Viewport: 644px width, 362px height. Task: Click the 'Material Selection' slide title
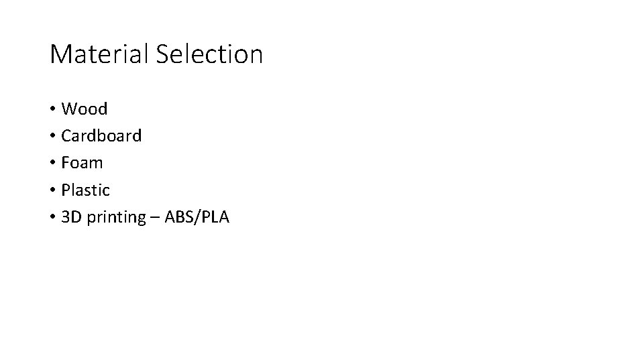tap(156, 54)
